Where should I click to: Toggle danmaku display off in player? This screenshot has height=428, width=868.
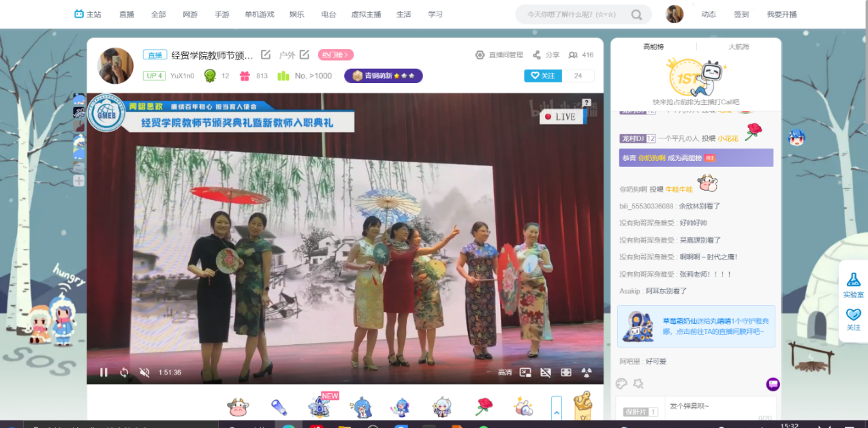(x=545, y=372)
